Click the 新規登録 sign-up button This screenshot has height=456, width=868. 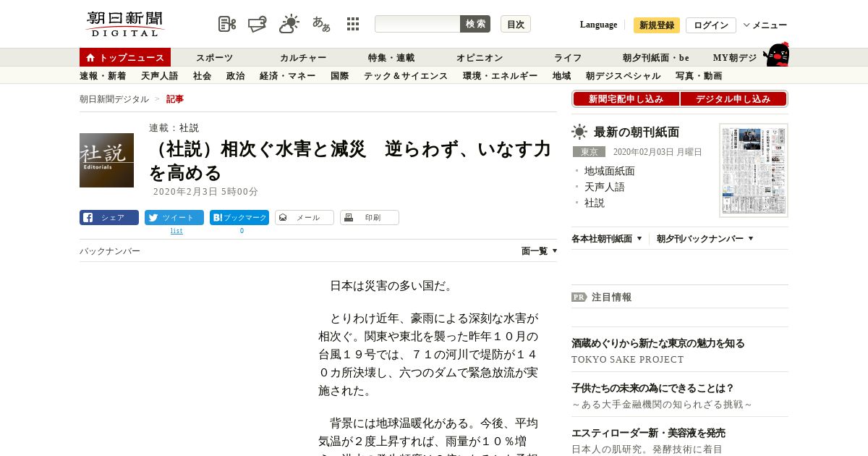pyautogui.click(x=657, y=25)
